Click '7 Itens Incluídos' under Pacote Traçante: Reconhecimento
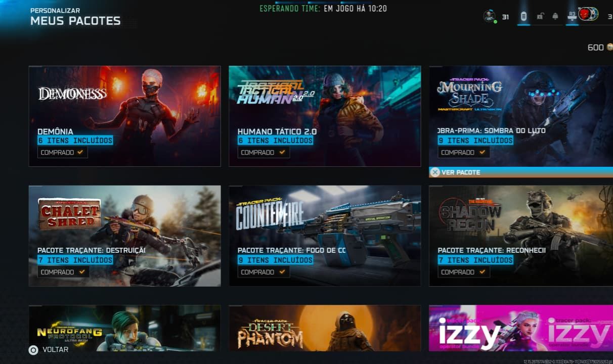Screen dimensions: 613x364 (x=475, y=260)
